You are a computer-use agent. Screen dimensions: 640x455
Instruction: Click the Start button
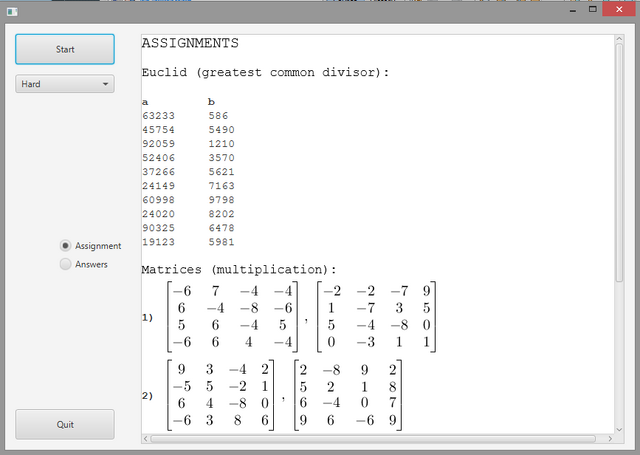tap(65, 49)
